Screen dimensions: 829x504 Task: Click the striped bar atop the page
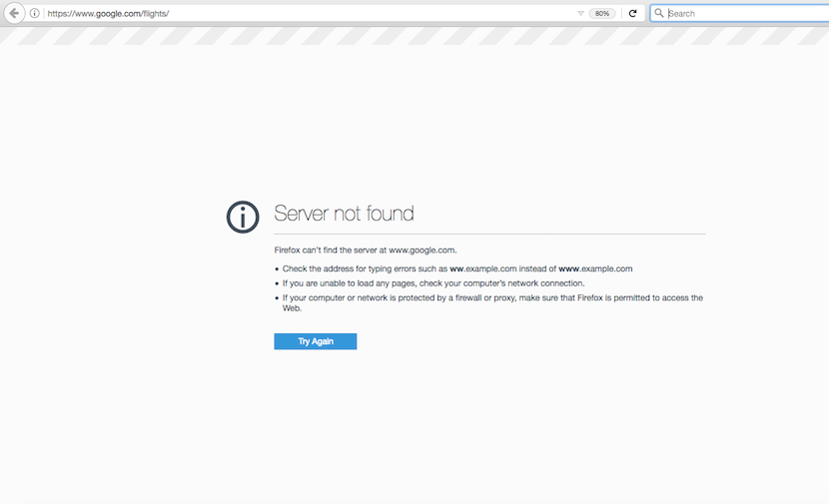(414, 36)
